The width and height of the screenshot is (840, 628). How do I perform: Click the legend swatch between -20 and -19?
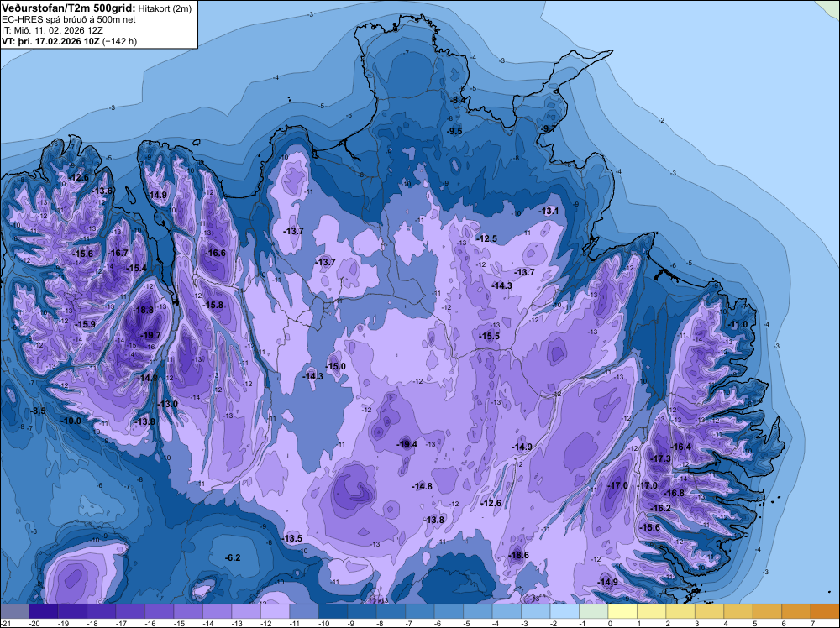(x=43, y=611)
